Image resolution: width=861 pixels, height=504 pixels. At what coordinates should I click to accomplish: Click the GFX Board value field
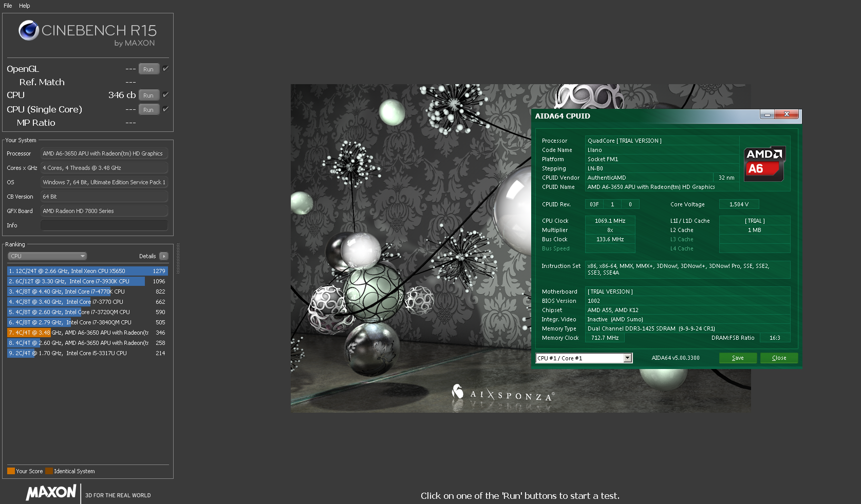(x=104, y=211)
